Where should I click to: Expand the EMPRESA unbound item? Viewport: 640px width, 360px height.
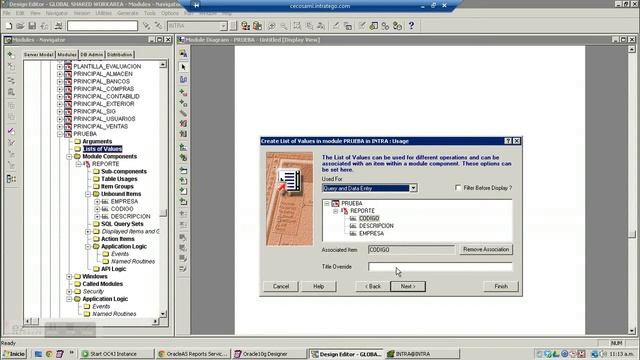coord(97,202)
